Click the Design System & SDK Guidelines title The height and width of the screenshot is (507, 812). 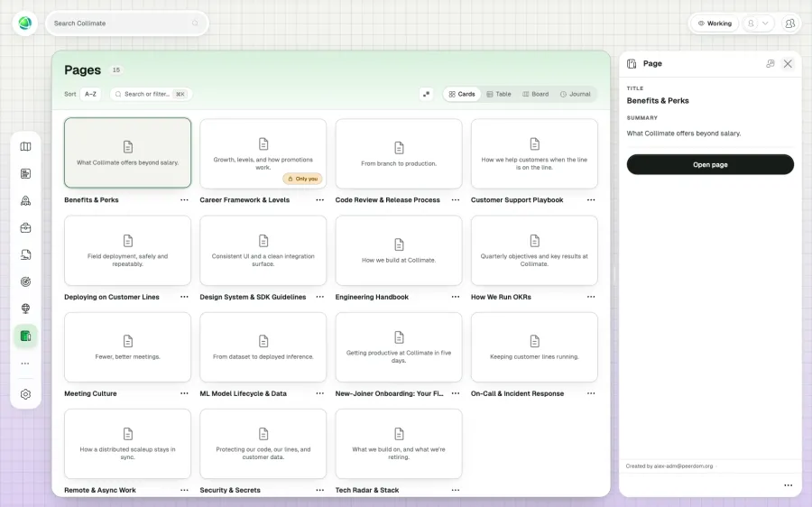coord(253,297)
